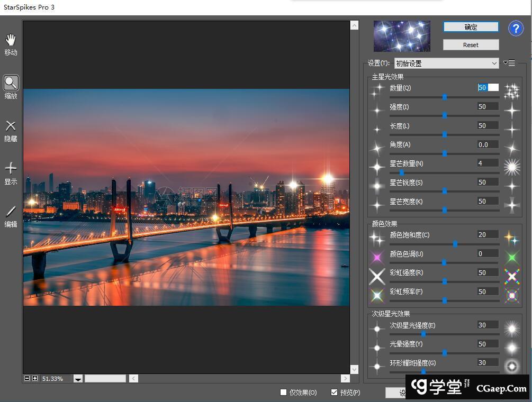Screen dimensions: 532x402
Task: Uncheck the 预览(P) preview checkbox
Action: 334,392
